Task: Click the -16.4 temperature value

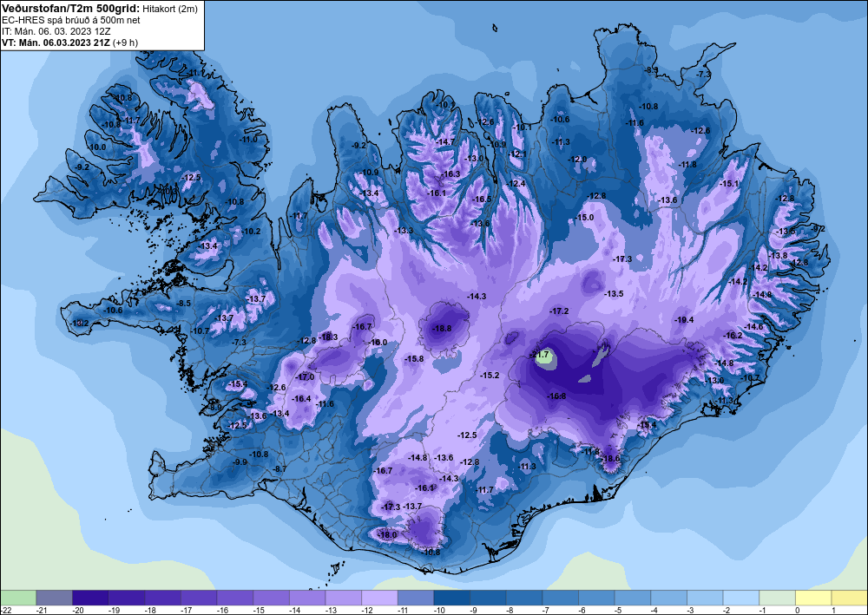Action: [x=302, y=399]
